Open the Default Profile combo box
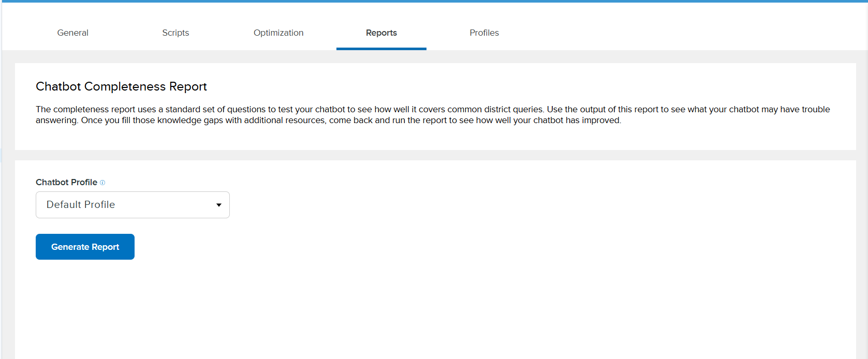Viewport: 868px width, 359px height. [133, 205]
